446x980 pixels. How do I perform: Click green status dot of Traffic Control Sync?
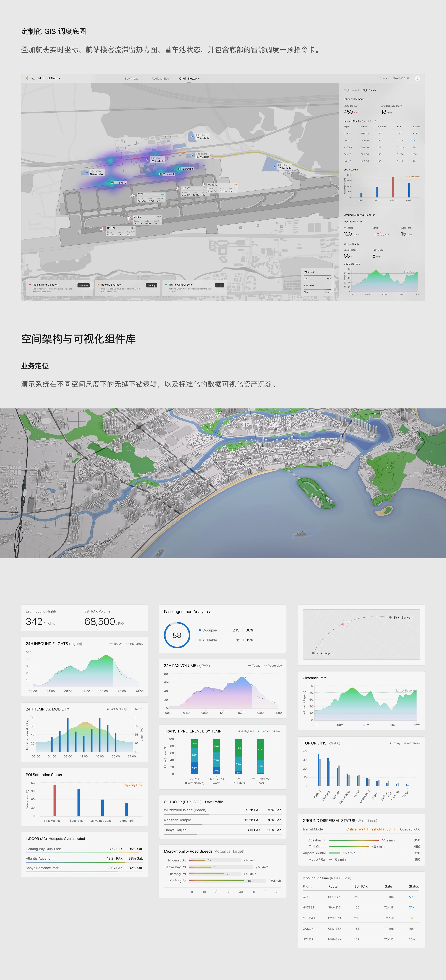pos(166,285)
